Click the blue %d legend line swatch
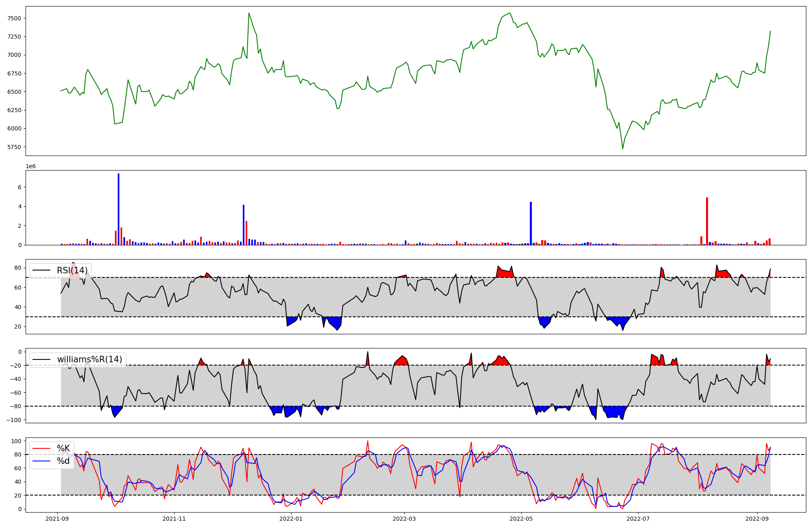The height and width of the screenshot is (528, 812). (41, 461)
